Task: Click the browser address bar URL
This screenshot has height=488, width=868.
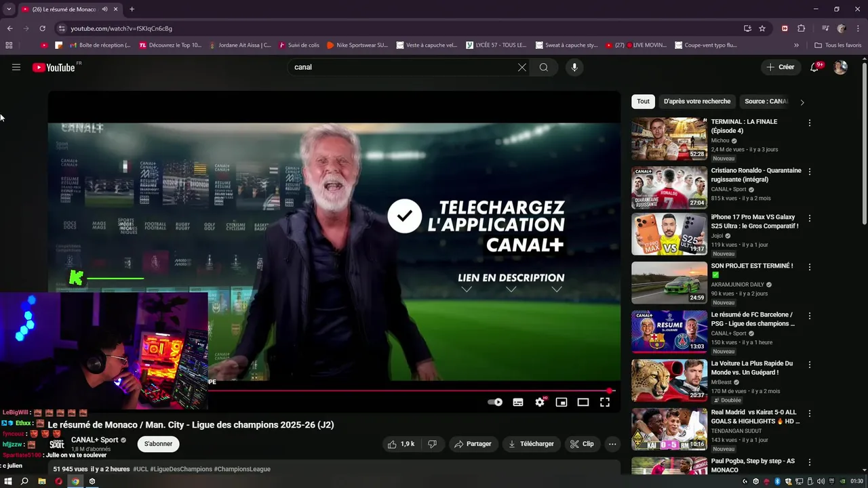Action: tap(121, 28)
